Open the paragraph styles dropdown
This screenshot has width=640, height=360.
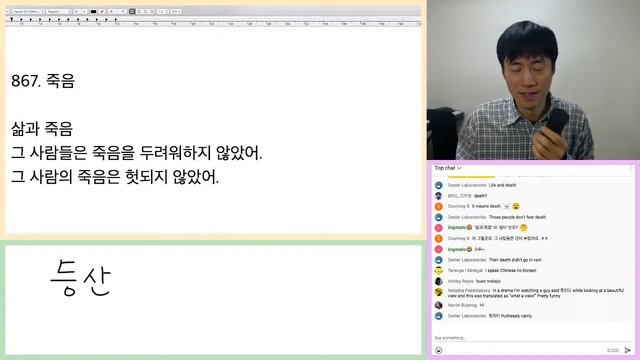7,11
